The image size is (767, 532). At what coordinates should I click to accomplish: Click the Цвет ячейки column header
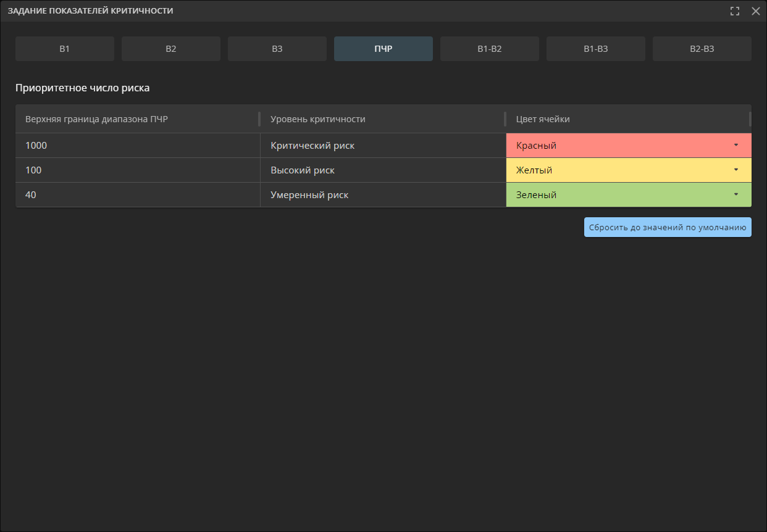tap(629, 119)
